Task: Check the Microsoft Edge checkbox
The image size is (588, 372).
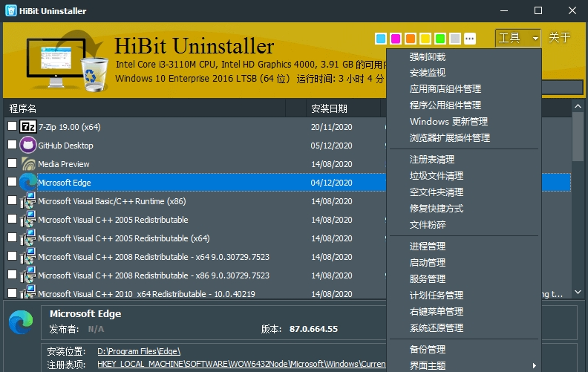Action: (12, 181)
